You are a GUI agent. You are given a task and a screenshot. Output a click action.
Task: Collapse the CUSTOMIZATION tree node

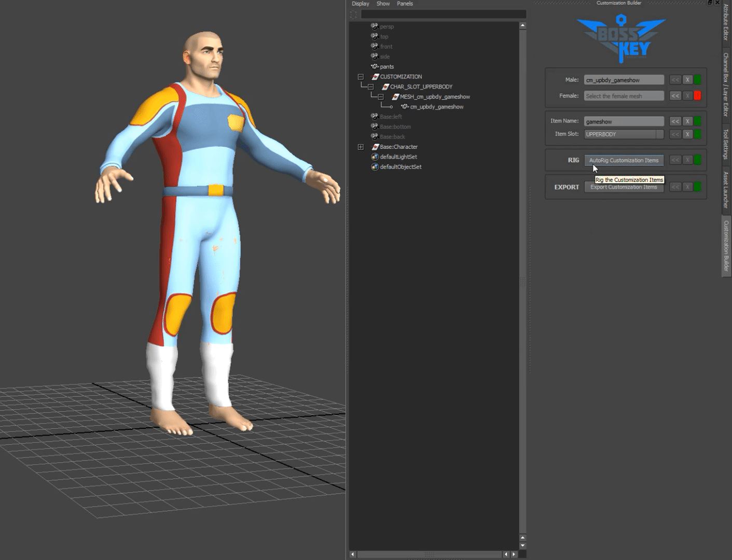[x=361, y=76]
